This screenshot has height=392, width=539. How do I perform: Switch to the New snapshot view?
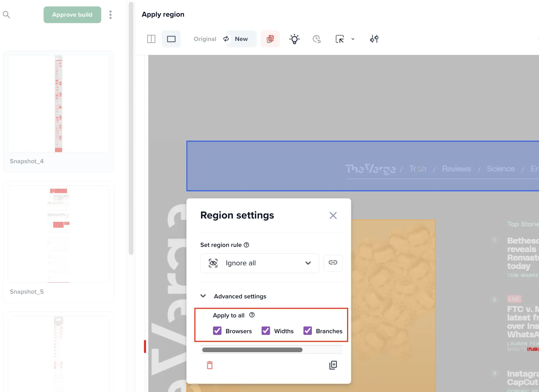tap(241, 39)
